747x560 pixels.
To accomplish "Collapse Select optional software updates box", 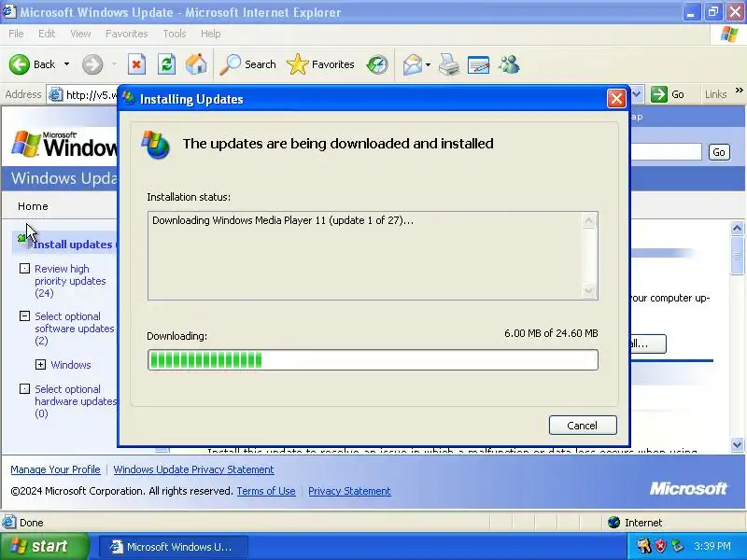I will pyautogui.click(x=24, y=315).
